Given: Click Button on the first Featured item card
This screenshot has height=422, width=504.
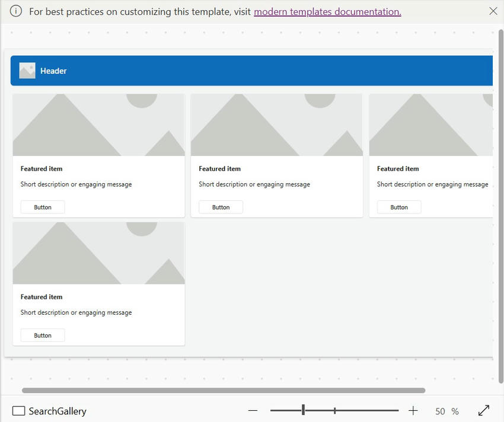Looking at the screenshot, I should (x=42, y=207).
